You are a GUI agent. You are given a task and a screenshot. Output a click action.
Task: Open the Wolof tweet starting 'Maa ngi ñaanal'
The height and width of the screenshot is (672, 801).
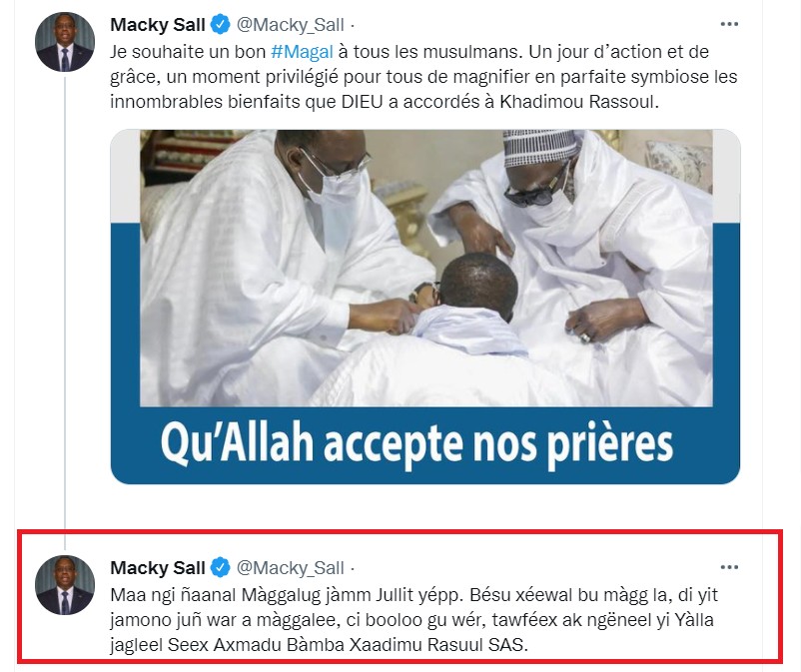tap(413, 620)
